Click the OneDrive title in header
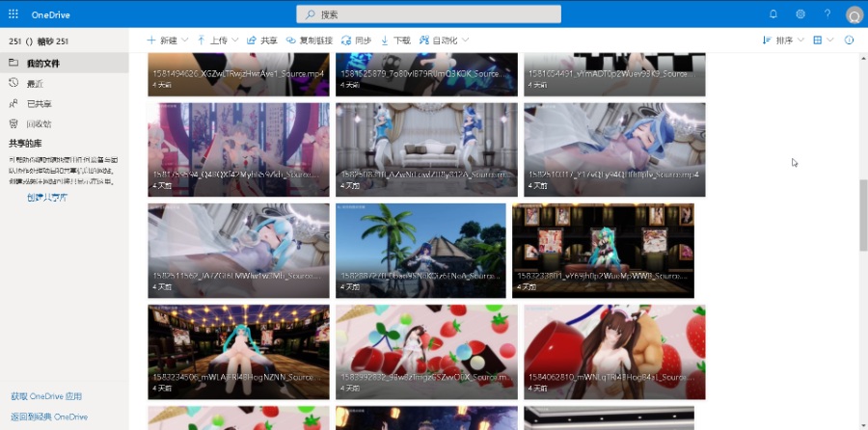Image resolution: width=868 pixels, height=430 pixels. pyautogui.click(x=50, y=14)
